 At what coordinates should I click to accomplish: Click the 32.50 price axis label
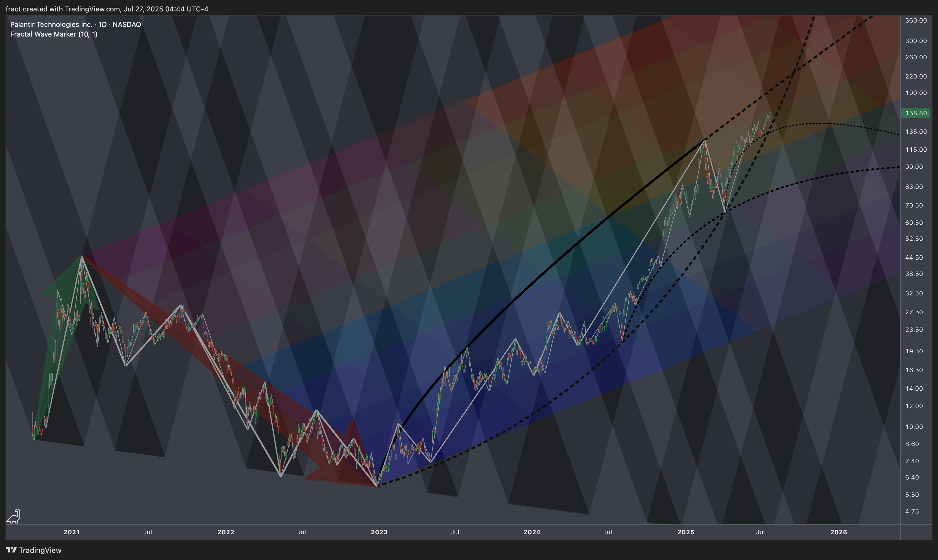(x=914, y=293)
